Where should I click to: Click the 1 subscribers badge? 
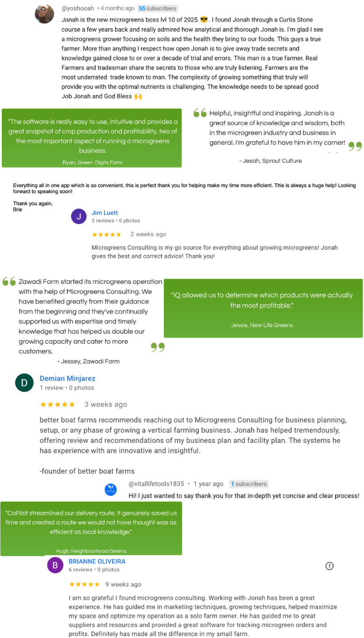coord(249,484)
